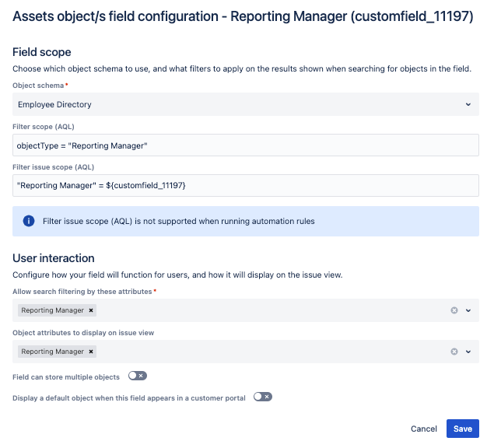Click 'Object attributes to display on issue view' label

pos(83,333)
